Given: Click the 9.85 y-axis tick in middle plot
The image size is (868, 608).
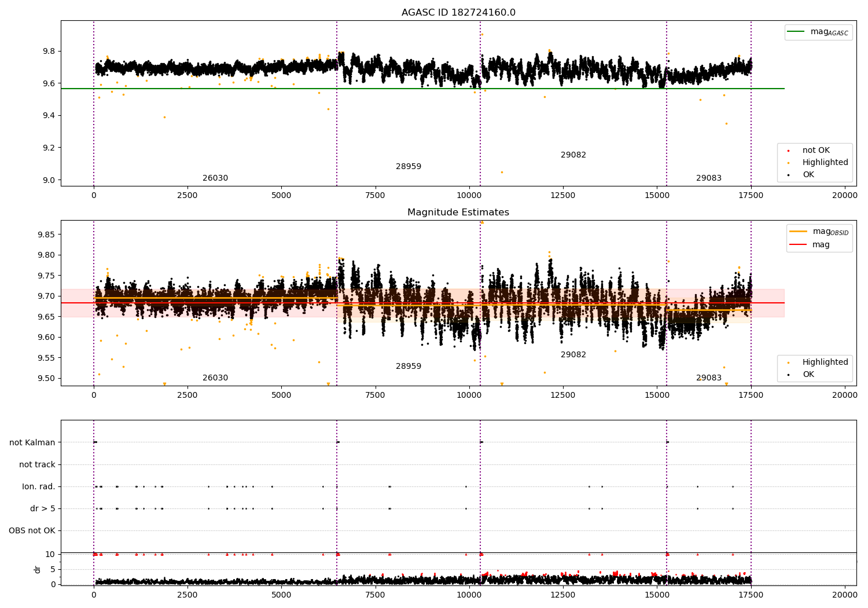Looking at the screenshot, I should [47, 235].
